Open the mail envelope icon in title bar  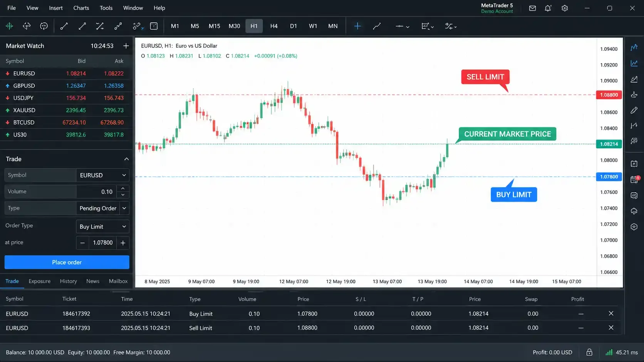(x=532, y=8)
